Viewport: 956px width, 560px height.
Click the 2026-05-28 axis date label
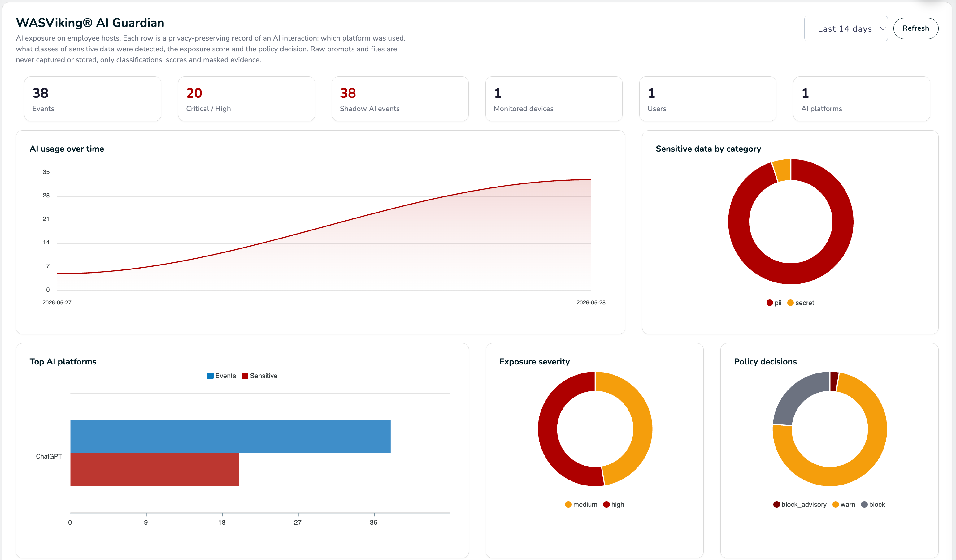point(591,303)
